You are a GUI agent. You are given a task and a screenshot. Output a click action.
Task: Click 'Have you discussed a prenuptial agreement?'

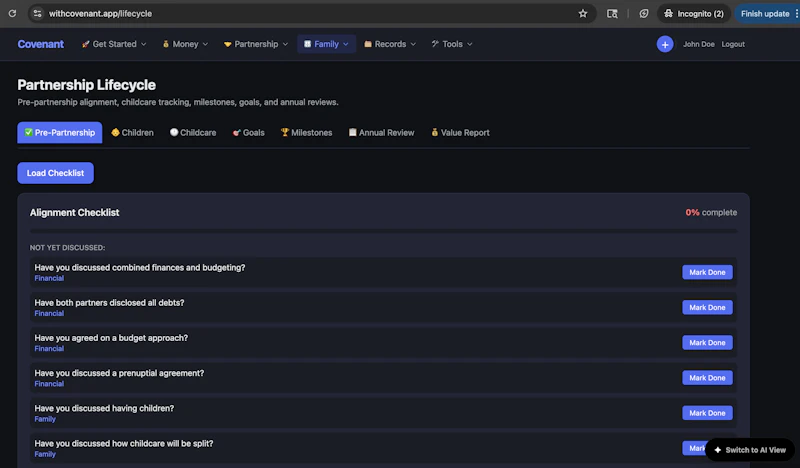tap(119, 373)
